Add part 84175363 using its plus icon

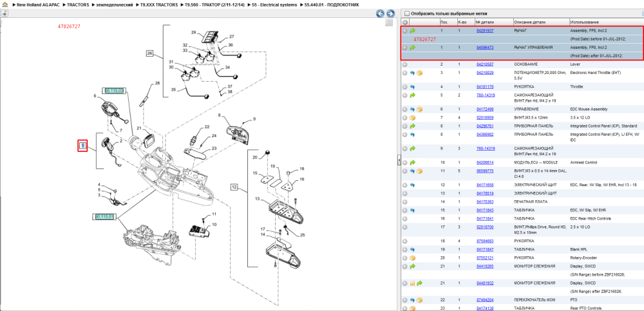pyautogui.click(x=405, y=202)
